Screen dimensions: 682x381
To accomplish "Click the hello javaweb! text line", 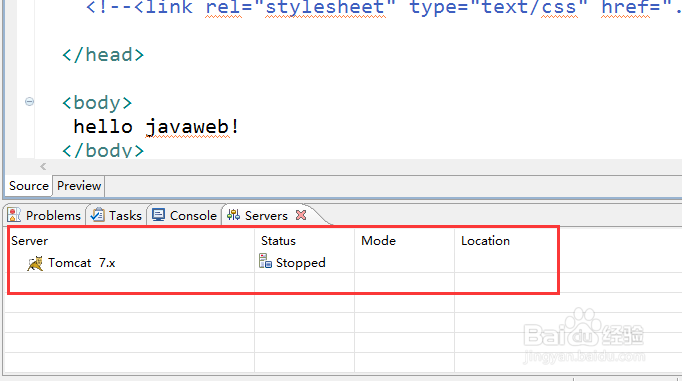I will point(156,127).
